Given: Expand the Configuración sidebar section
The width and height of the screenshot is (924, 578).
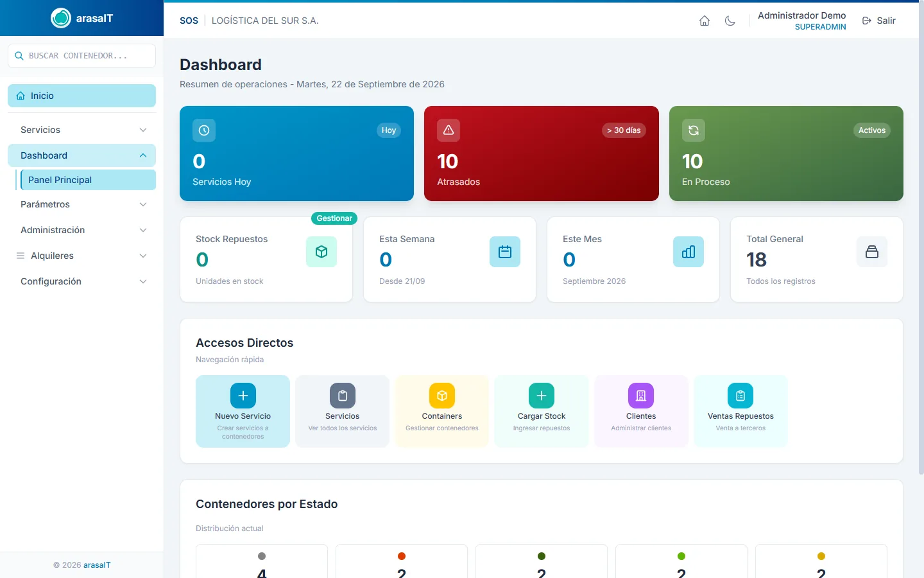Looking at the screenshot, I should pos(81,281).
